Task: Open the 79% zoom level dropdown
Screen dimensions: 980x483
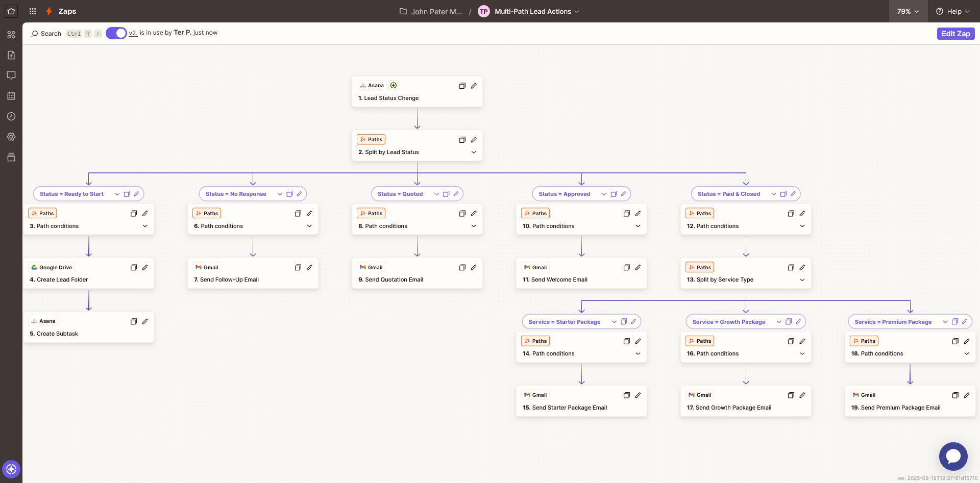Action: [908, 11]
